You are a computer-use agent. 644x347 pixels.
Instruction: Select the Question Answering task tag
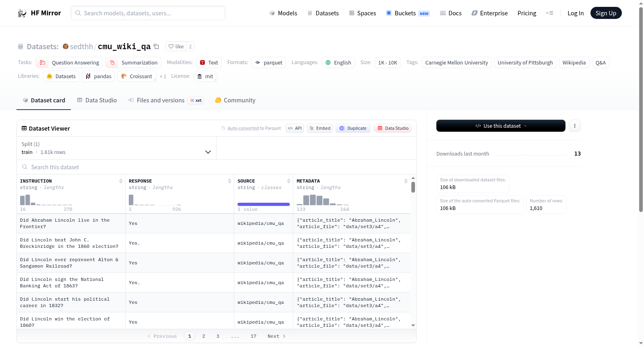click(69, 62)
